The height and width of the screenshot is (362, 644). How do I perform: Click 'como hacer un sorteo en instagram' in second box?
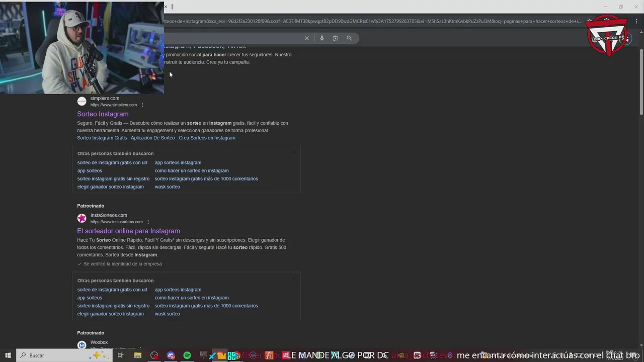(x=192, y=298)
